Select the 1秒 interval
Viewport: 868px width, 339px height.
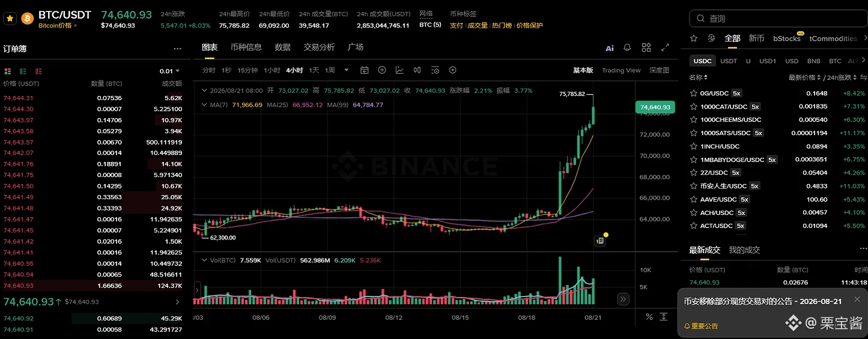click(x=226, y=70)
